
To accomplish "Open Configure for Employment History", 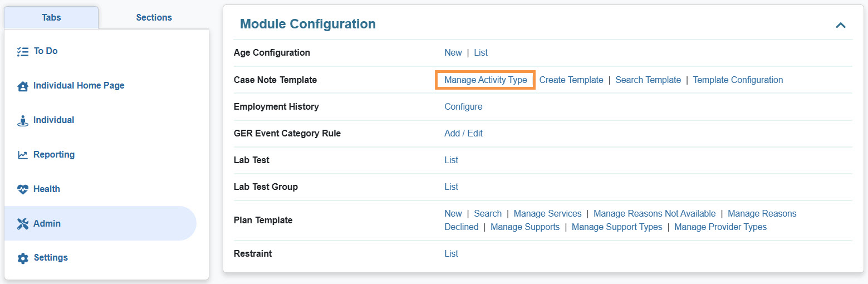I will tap(463, 106).
